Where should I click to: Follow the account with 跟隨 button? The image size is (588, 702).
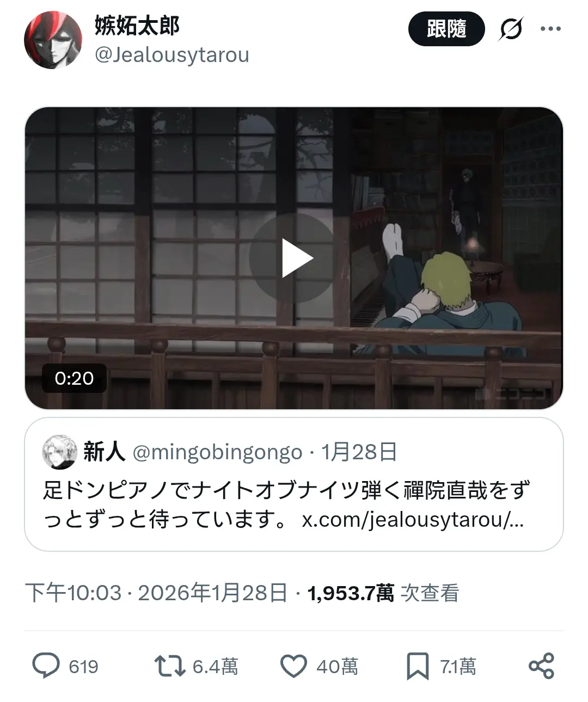click(446, 29)
